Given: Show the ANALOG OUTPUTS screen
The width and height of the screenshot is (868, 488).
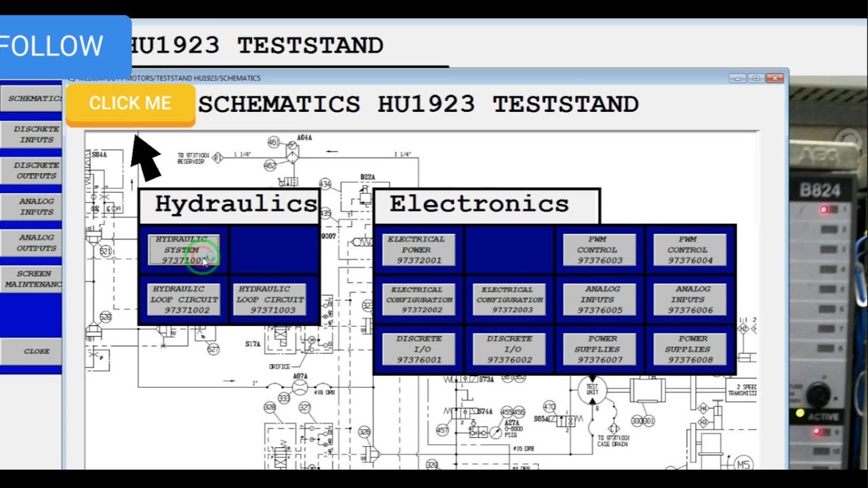Looking at the screenshot, I should click(31, 243).
